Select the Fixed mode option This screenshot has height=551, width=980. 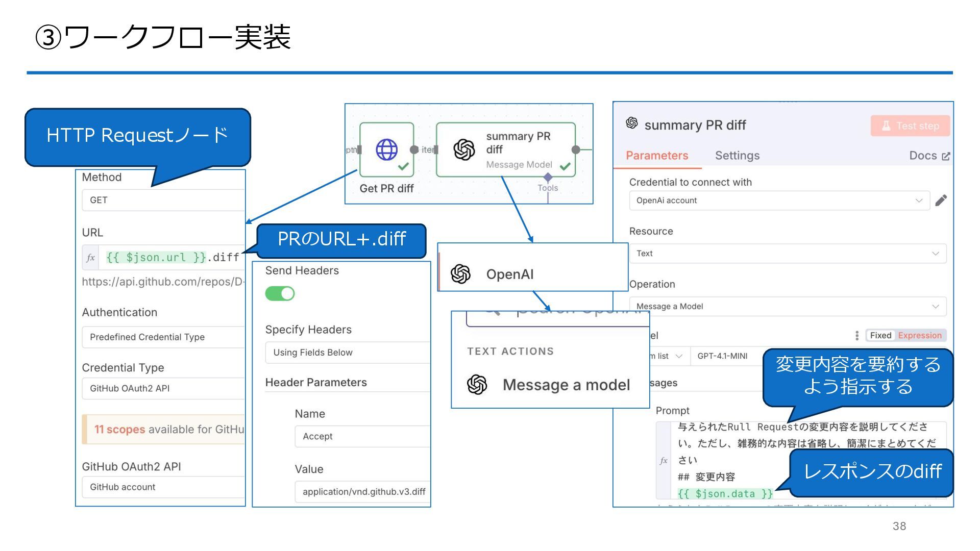pyautogui.click(x=880, y=335)
